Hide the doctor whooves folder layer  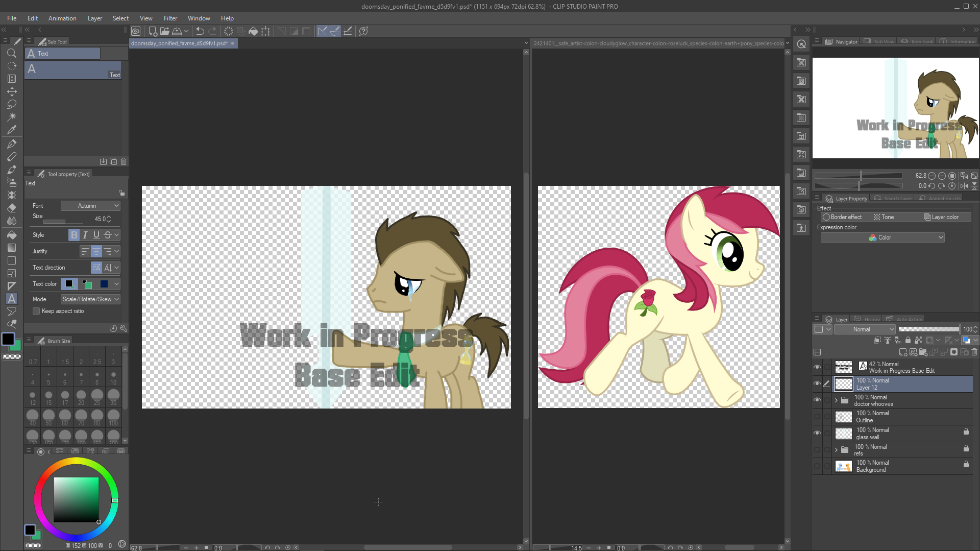pos(817,400)
